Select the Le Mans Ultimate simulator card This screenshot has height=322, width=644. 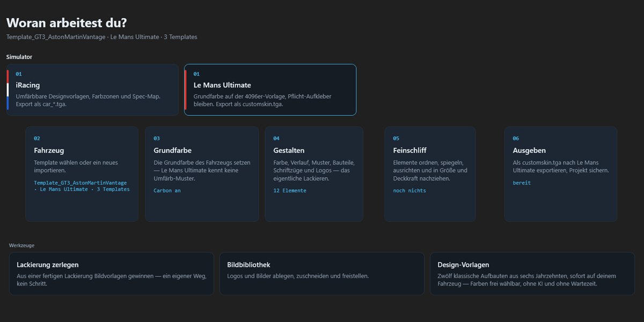(x=270, y=90)
